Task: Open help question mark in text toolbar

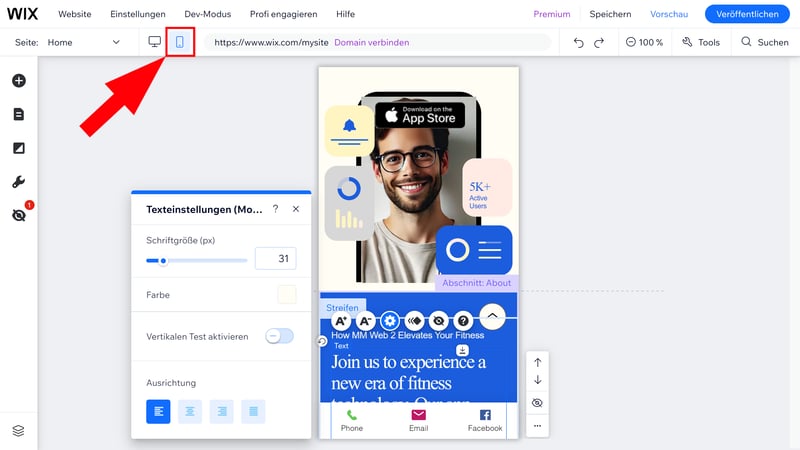Action: point(463,321)
